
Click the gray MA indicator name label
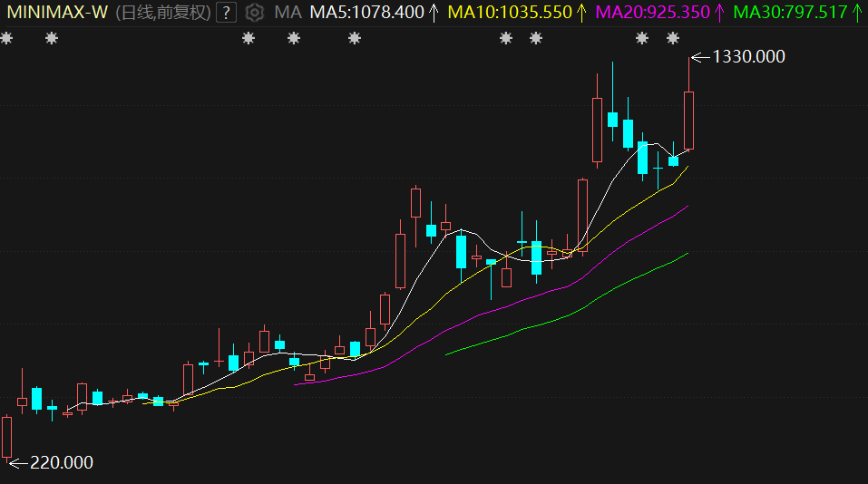[x=288, y=13]
